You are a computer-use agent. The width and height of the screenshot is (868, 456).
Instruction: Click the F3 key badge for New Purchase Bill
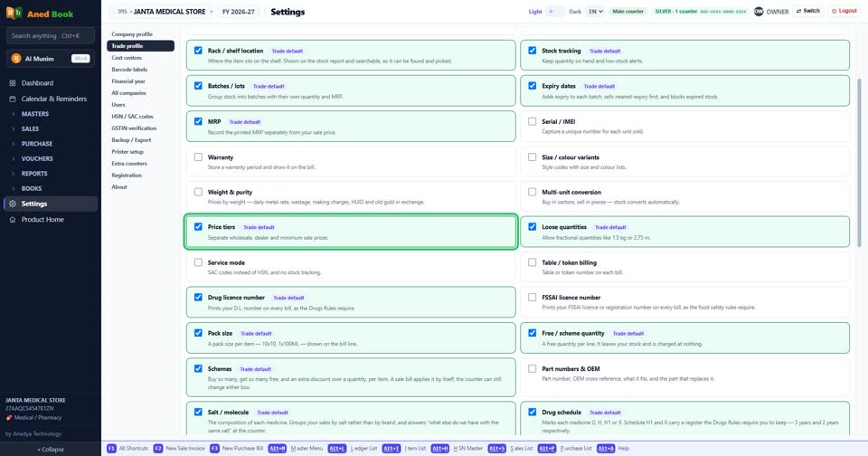point(214,448)
